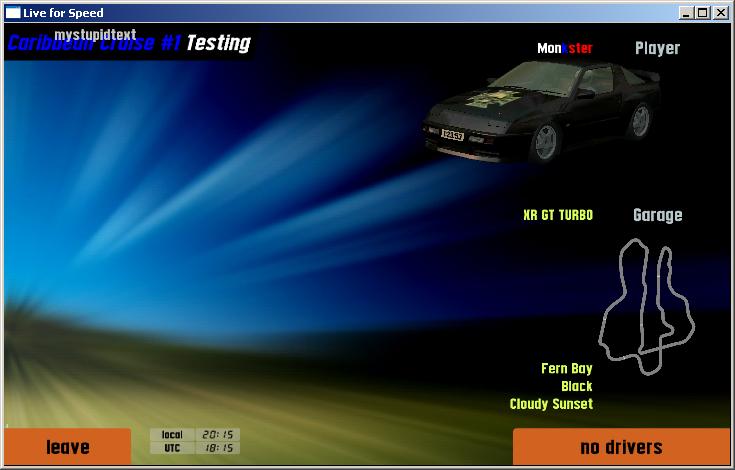Screen dimensions: 735x470
Task: Click the XR GT TURBO car label
Action: point(558,215)
